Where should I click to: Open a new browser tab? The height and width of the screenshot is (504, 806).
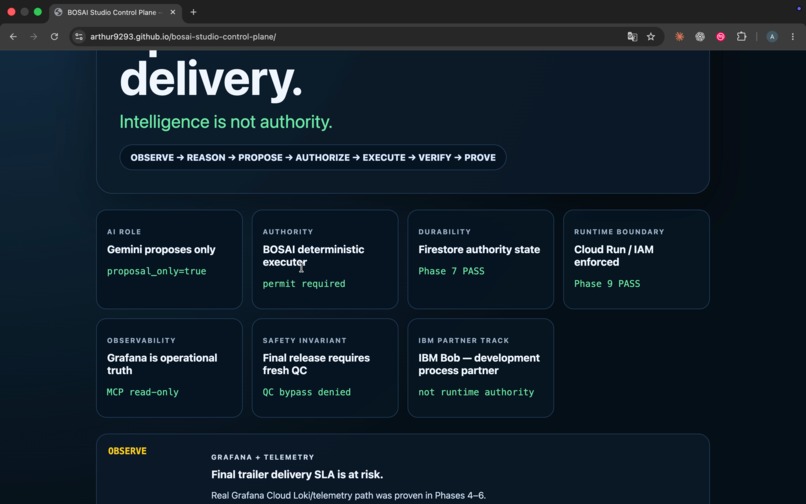[193, 12]
